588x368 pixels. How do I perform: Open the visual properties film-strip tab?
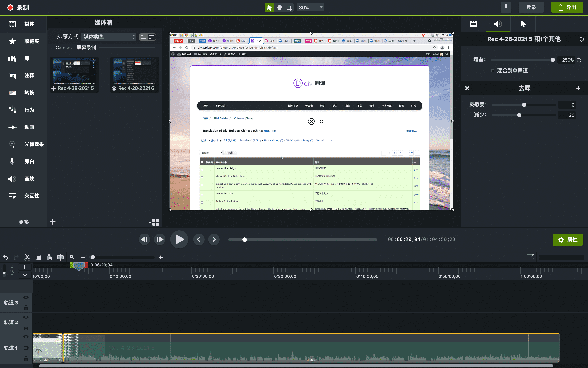[x=473, y=24]
